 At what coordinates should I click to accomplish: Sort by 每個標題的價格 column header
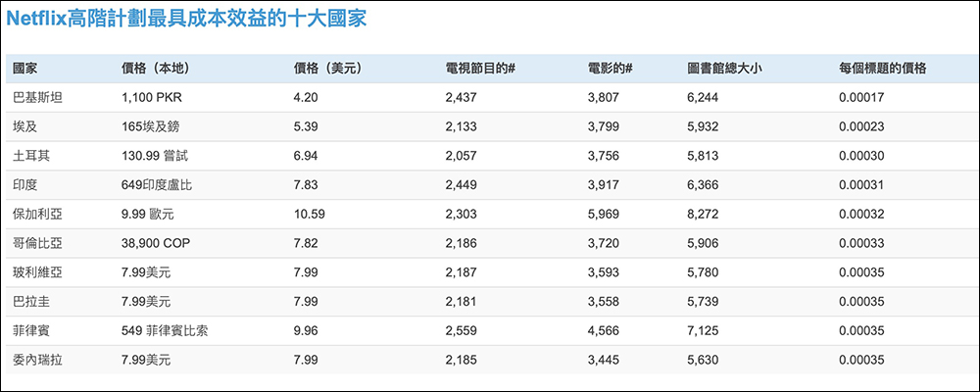pos(883,69)
